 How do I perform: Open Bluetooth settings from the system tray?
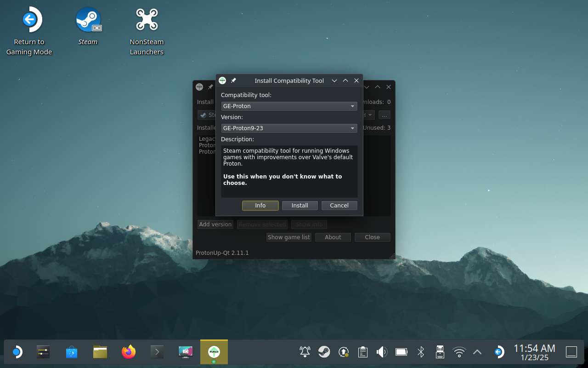click(420, 352)
